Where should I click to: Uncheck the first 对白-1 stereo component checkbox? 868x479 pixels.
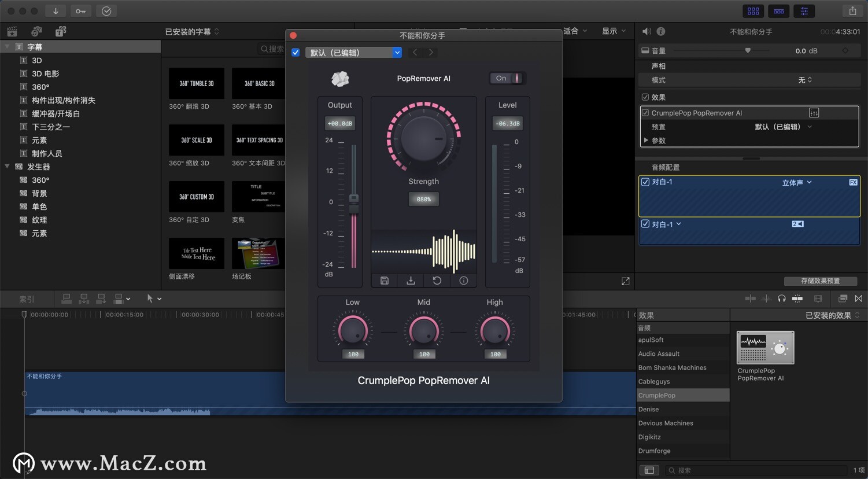(x=645, y=182)
